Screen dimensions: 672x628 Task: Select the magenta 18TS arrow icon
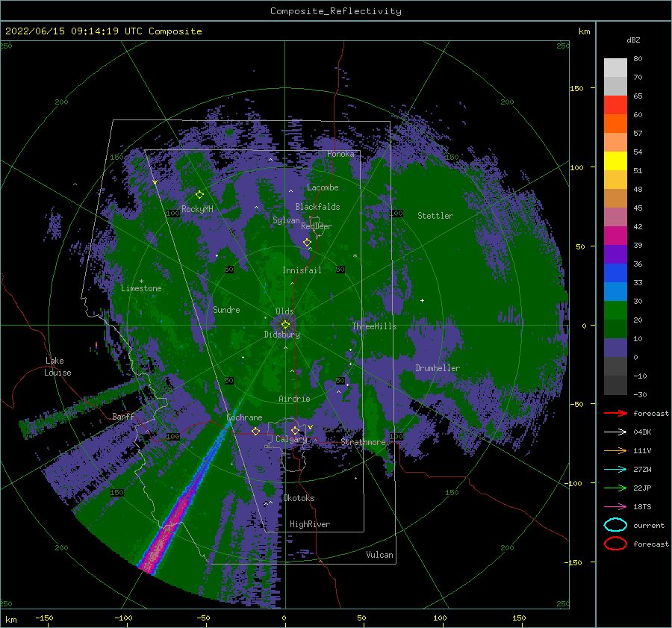(x=615, y=506)
